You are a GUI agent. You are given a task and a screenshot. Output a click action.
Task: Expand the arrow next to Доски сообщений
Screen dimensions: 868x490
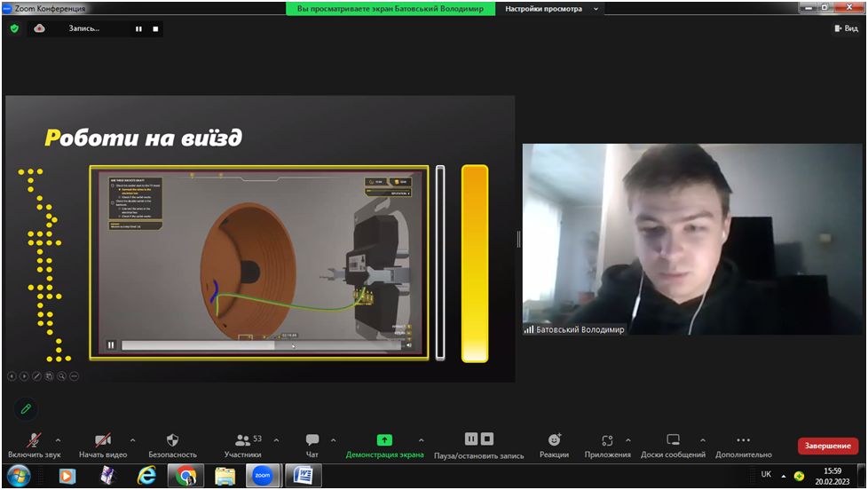703,440
